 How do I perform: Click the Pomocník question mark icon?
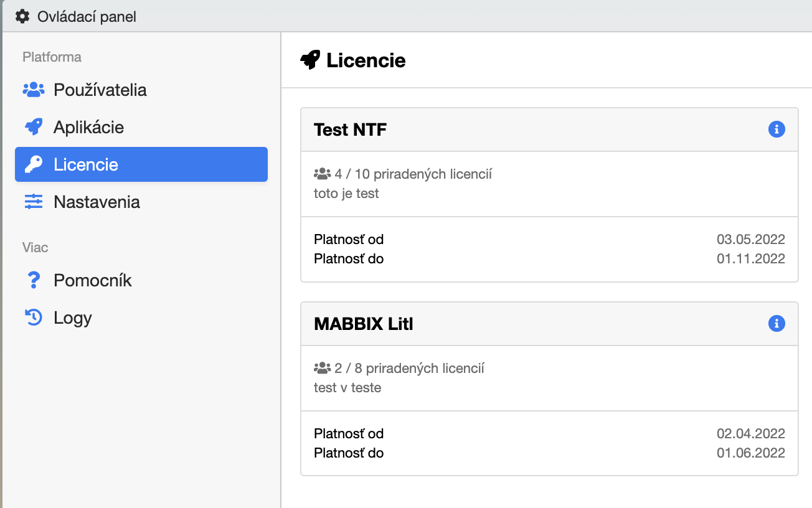(x=34, y=280)
